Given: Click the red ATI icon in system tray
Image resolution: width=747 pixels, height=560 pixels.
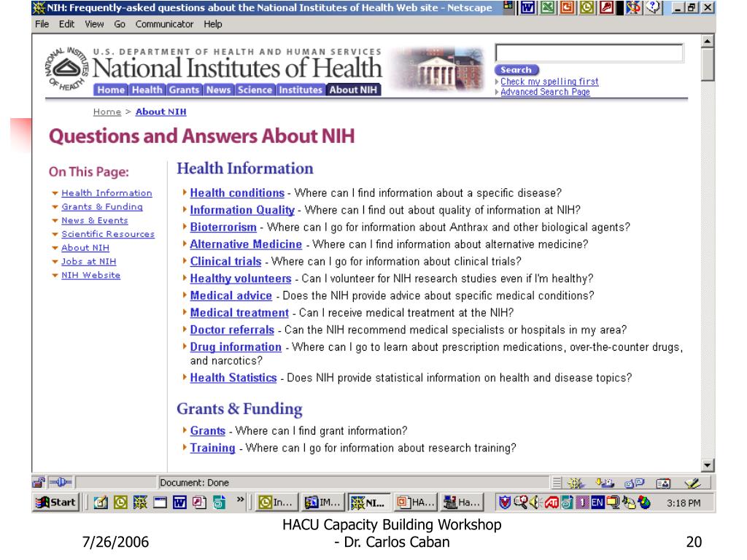Looking at the screenshot, I should (551, 502).
